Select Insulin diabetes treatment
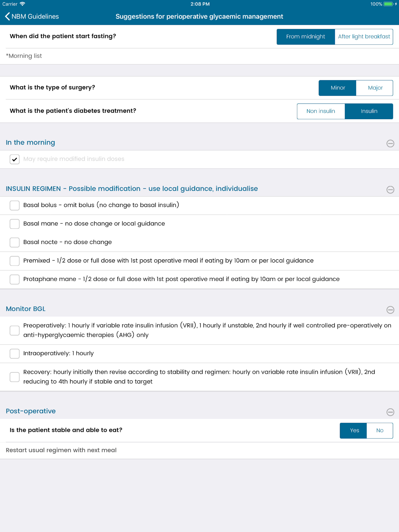The width and height of the screenshot is (399, 532). pyautogui.click(x=369, y=111)
